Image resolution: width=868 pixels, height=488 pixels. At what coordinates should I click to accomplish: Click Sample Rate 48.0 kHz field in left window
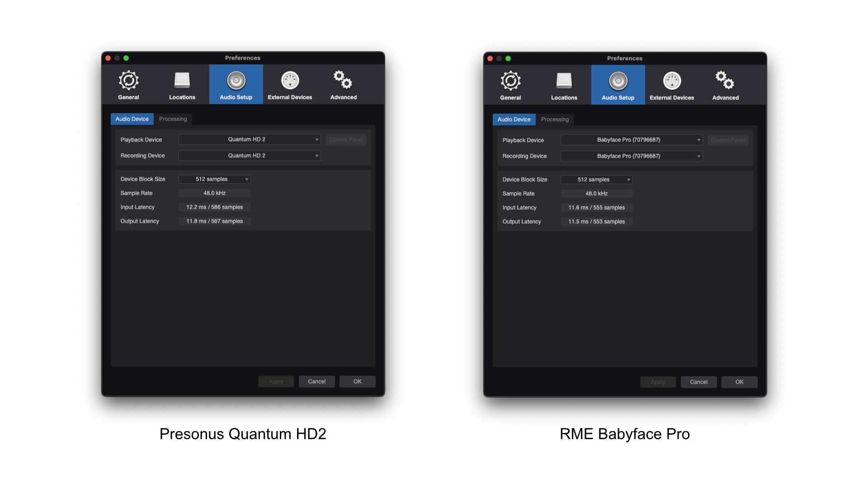[x=215, y=193]
